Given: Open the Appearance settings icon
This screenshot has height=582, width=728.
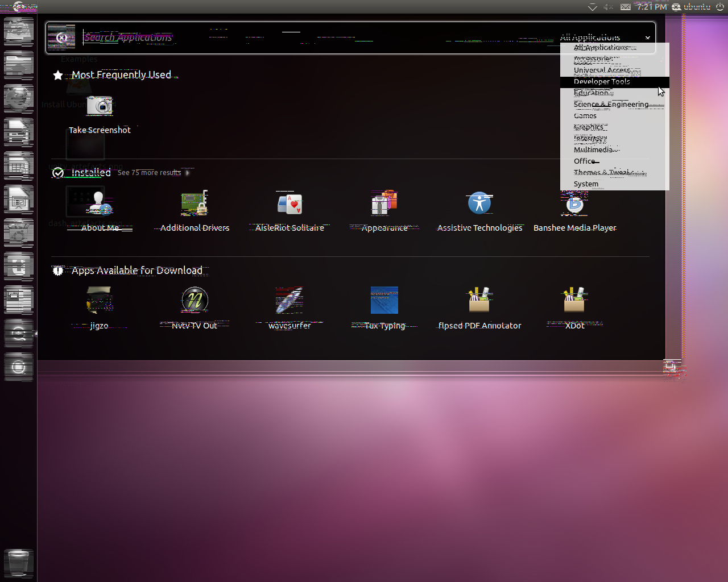Looking at the screenshot, I should coord(384,204).
